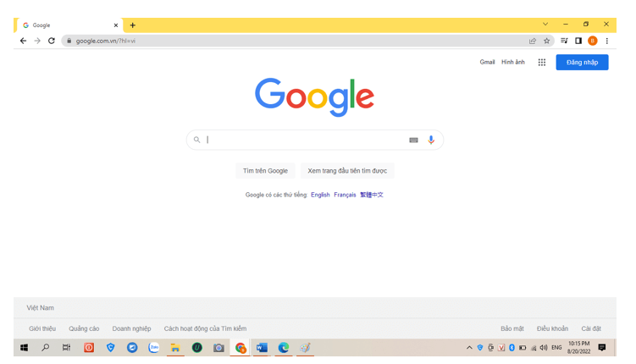Share this page using the address bar share icon
This screenshot has width=636, height=364.
pos(532,41)
